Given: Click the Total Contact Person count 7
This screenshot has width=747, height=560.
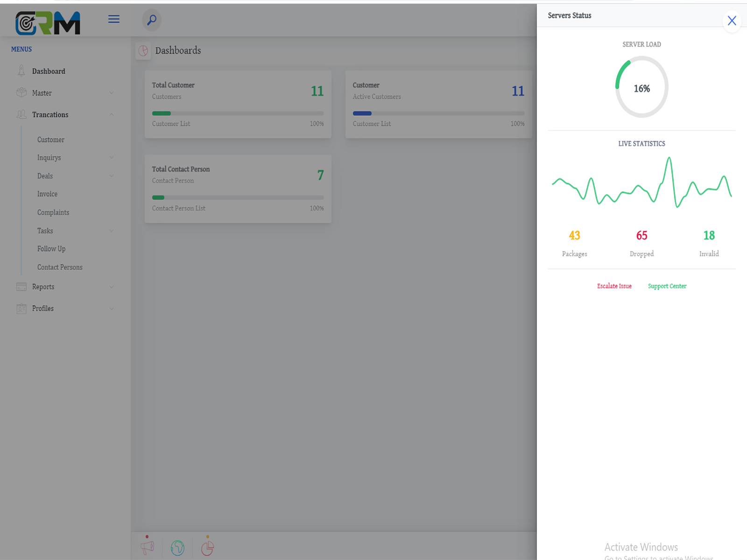Looking at the screenshot, I should point(320,175).
